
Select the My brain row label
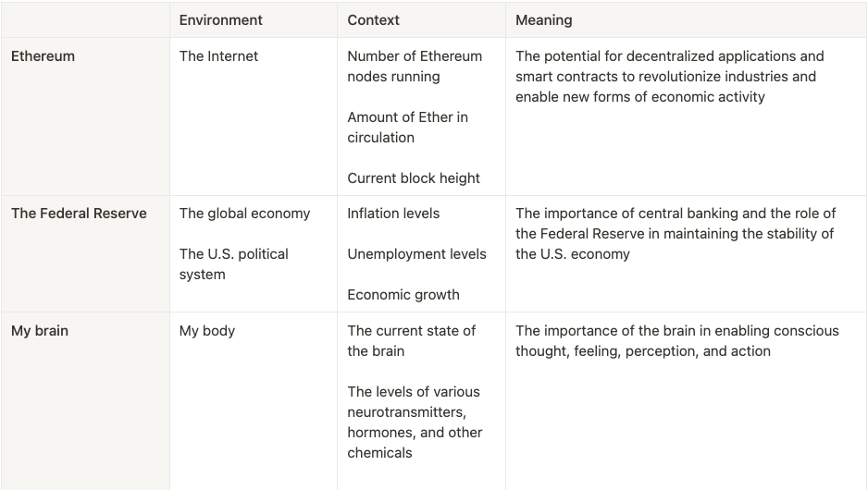coord(40,330)
